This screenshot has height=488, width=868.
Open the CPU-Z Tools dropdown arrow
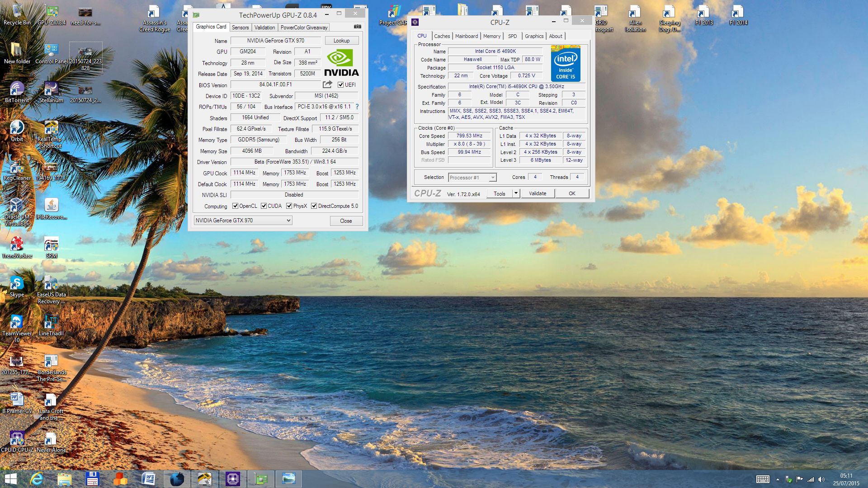click(x=516, y=193)
